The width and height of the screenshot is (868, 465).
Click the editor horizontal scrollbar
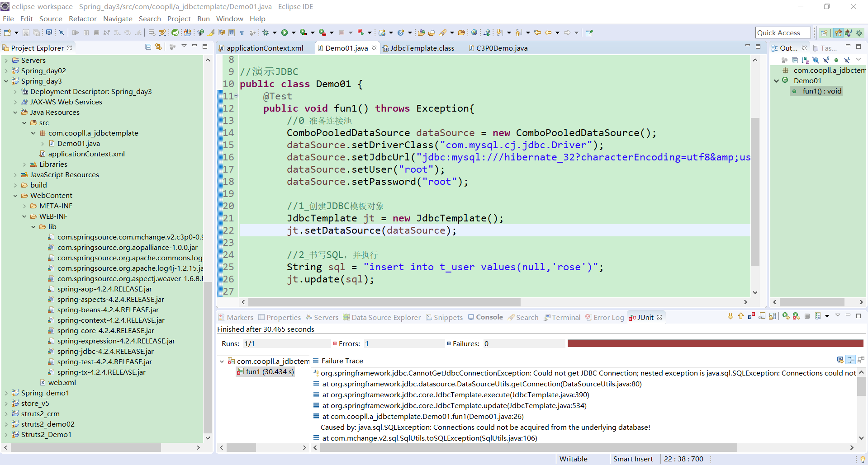(x=384, y=302)
